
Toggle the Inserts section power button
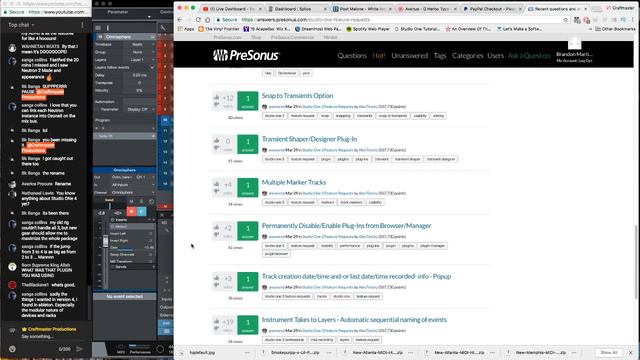coord(113,220)
